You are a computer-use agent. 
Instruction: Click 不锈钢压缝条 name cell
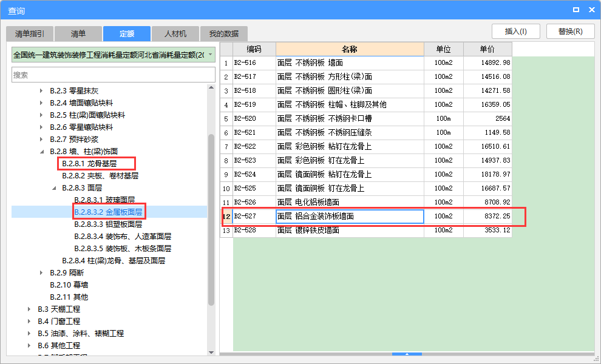coord(350,133)
